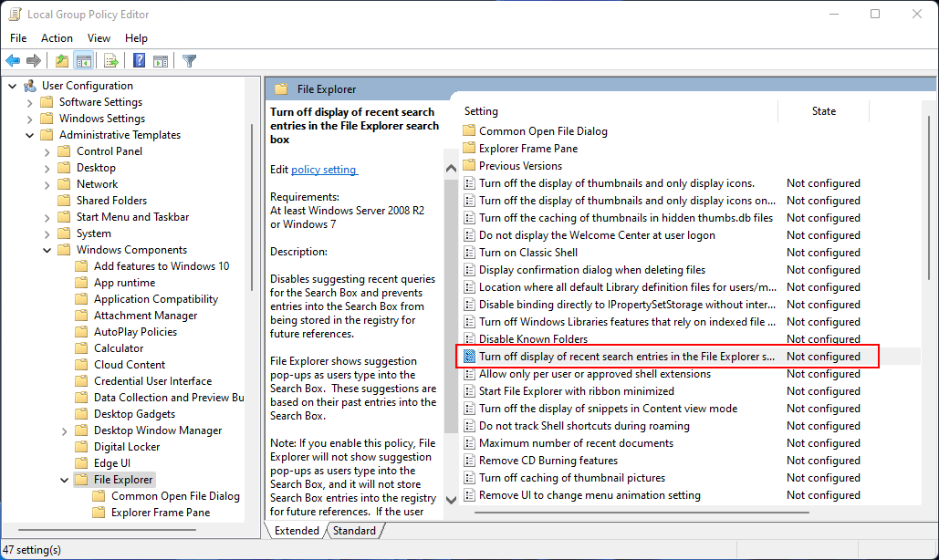This screenshot has width=939, height=560.
Task: Open Filter Options with the funnel icon
Action: pos(189,60)
